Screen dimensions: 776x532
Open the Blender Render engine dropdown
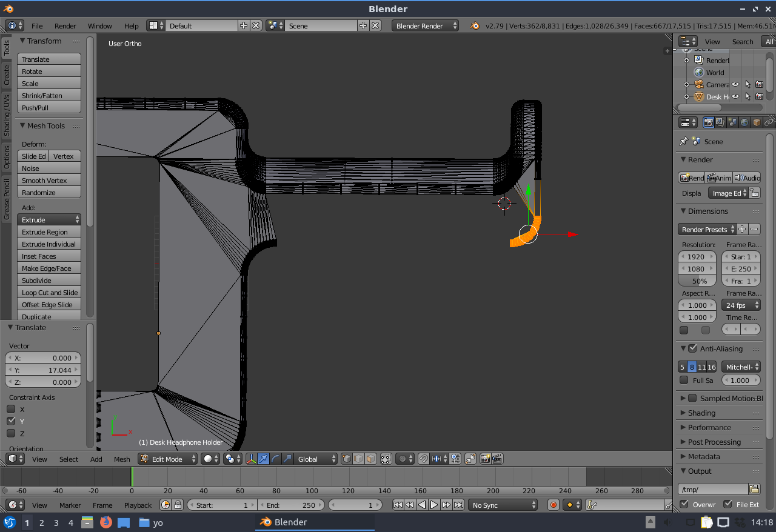(425, 26)
